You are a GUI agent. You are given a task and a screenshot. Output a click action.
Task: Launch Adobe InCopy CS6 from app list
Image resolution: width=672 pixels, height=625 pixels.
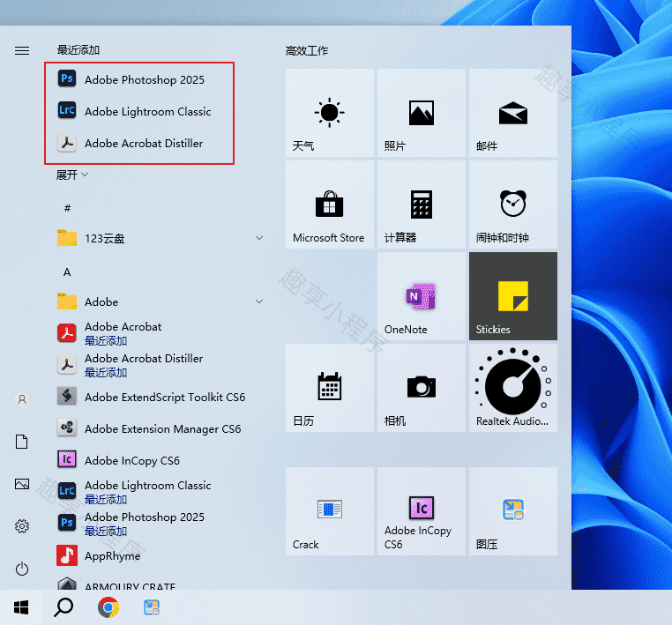point(160,460)
